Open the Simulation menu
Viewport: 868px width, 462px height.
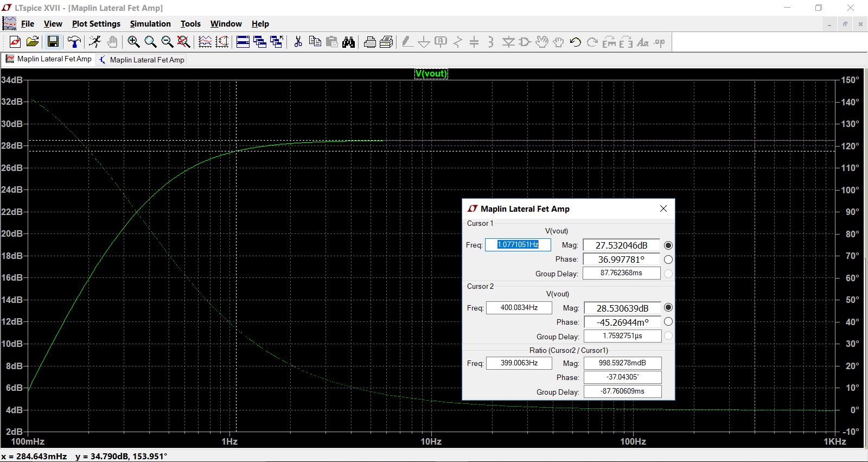[150, 24]
